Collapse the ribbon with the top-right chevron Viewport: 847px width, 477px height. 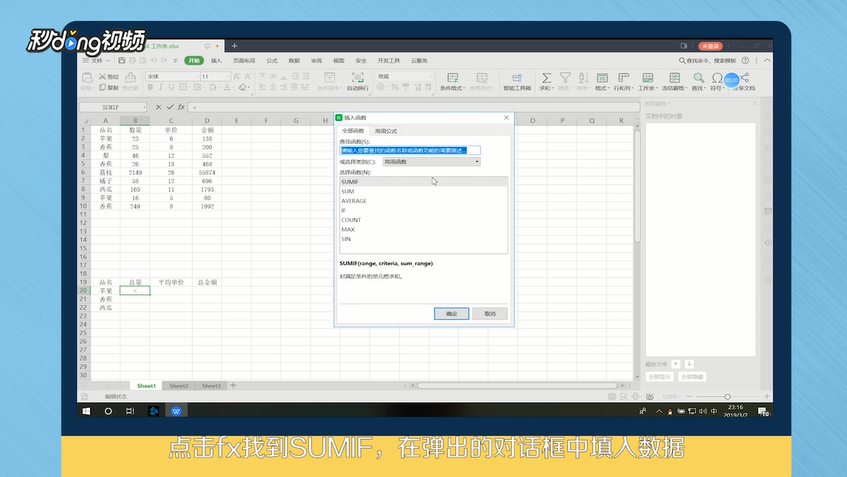coord(767,61)
